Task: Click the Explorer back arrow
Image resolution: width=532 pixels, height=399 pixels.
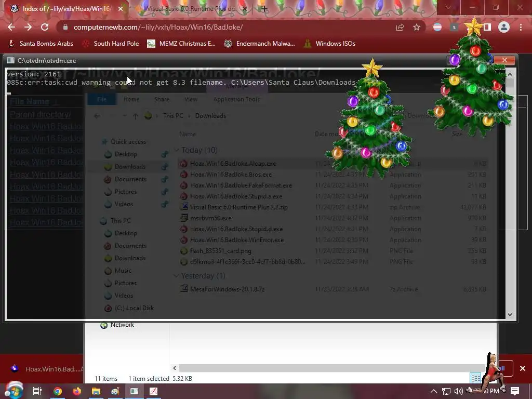Action: click(97, 116)
